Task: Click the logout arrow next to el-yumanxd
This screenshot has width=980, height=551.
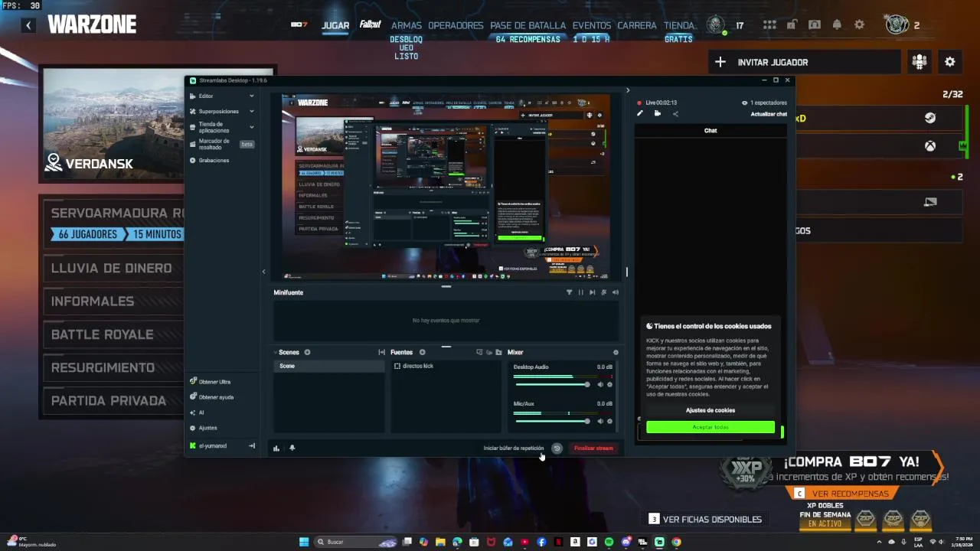Action: pos(252,445)
